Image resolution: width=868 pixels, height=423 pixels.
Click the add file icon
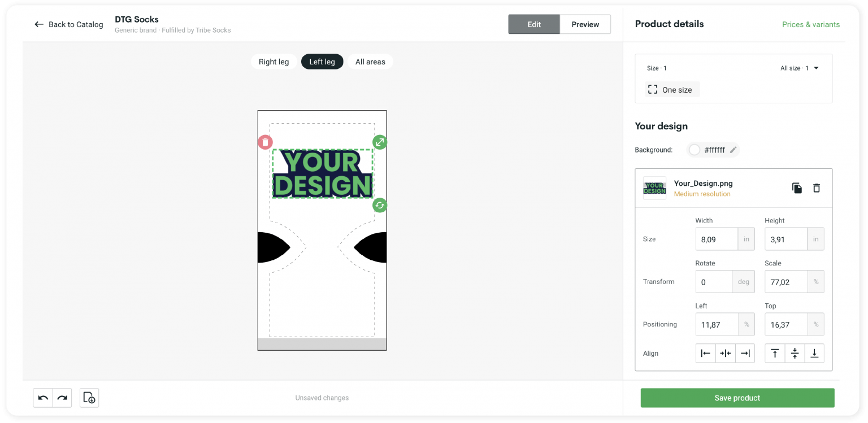tap(89, 398)
